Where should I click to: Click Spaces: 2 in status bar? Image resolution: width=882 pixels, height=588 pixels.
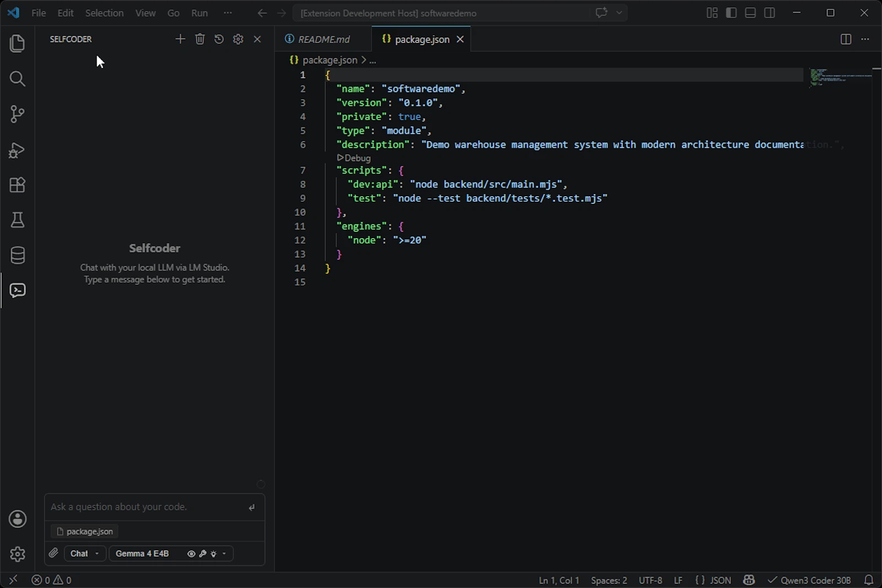pyautogui.click(x=609, y=580)
